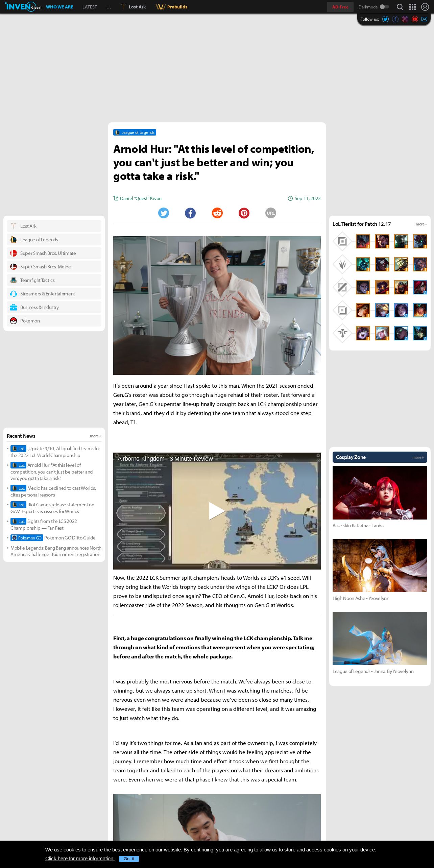Copy the article URL share button
Screen dimensions: 434x868
coord(271,213)
